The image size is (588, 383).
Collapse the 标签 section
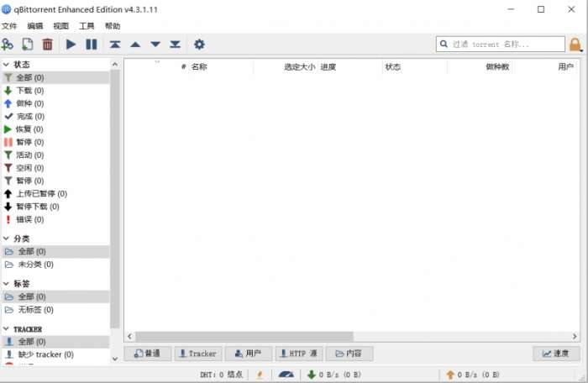click(6, 284)
